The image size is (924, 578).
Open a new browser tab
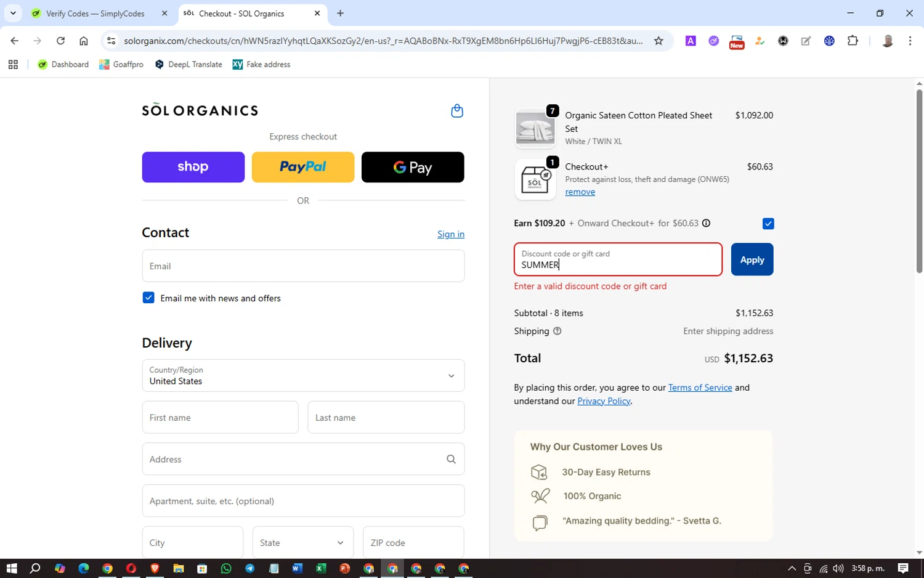click(x=340, y=13)
